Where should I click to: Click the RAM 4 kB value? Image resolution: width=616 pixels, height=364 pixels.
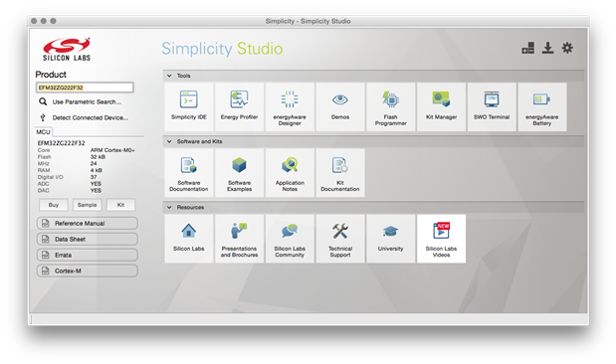pyautogui.click(x=97, y=170)
